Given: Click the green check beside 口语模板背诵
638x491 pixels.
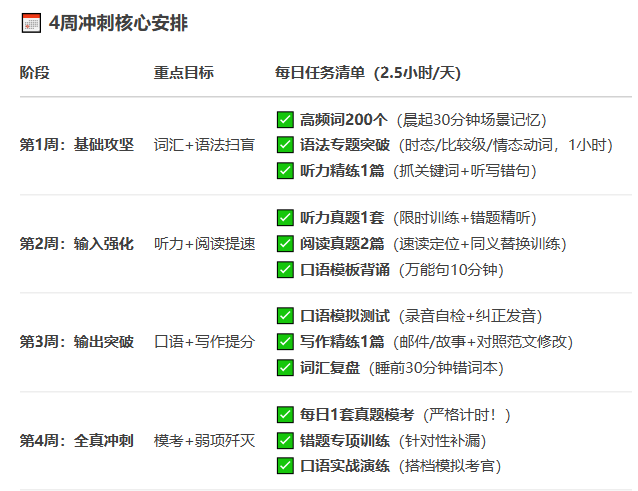Looking at the screenshot, I should click(x=285, y=269).
